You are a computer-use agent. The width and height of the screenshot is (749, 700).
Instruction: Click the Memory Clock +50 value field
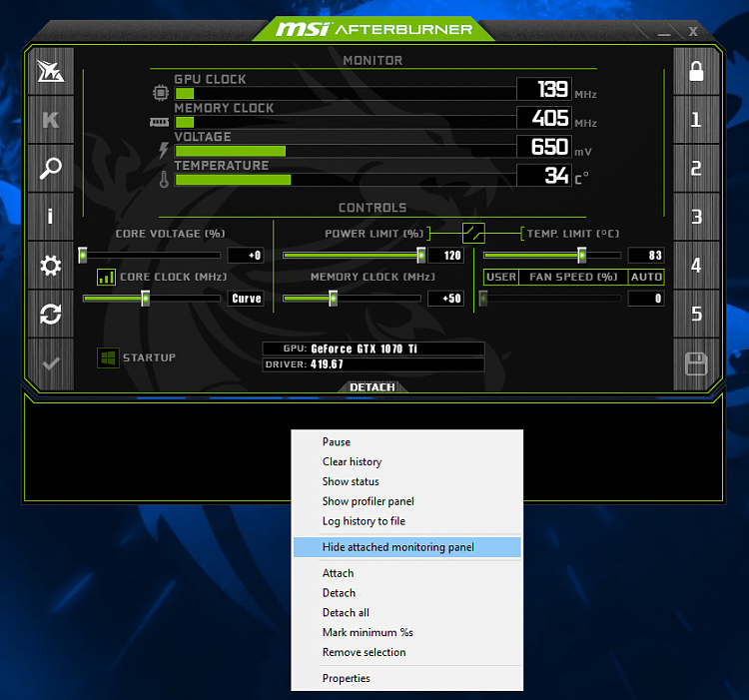446,299
